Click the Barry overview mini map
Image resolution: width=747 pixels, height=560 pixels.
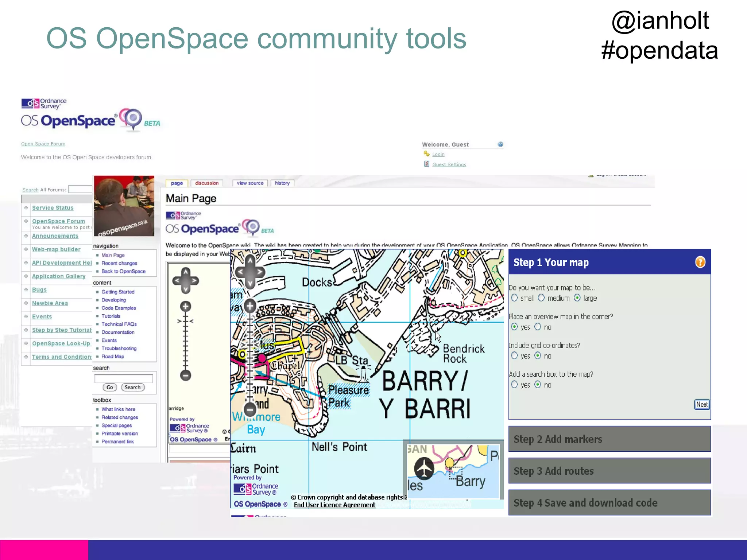click(453, 471)
